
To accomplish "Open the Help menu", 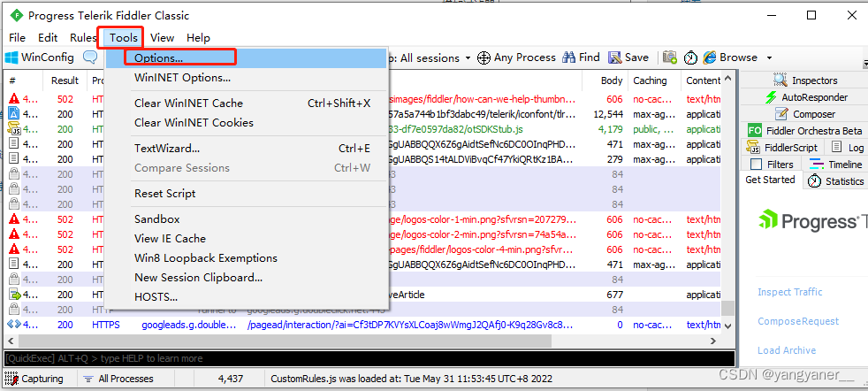I will [x=198, y=38].
